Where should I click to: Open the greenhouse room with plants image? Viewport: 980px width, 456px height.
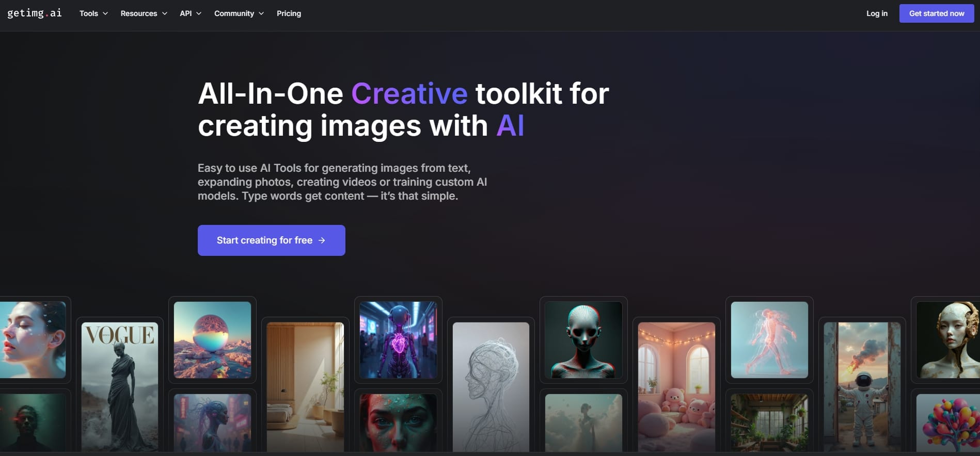(x=769, y=423)
